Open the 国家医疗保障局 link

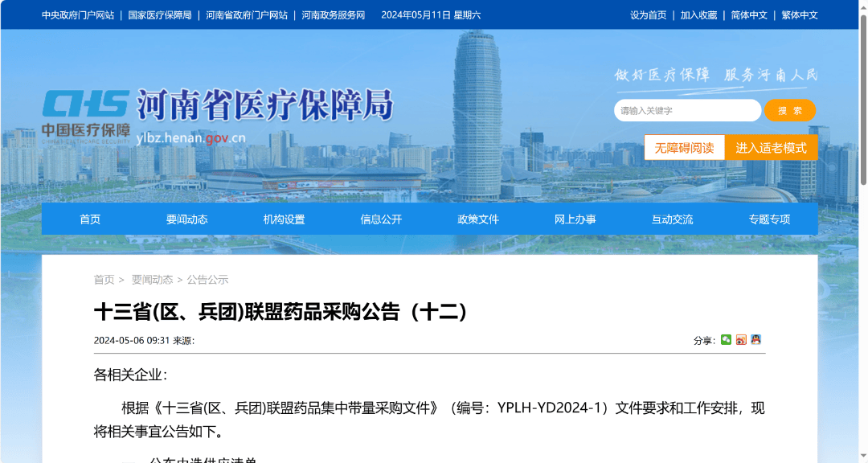click(x=159, y=14)
